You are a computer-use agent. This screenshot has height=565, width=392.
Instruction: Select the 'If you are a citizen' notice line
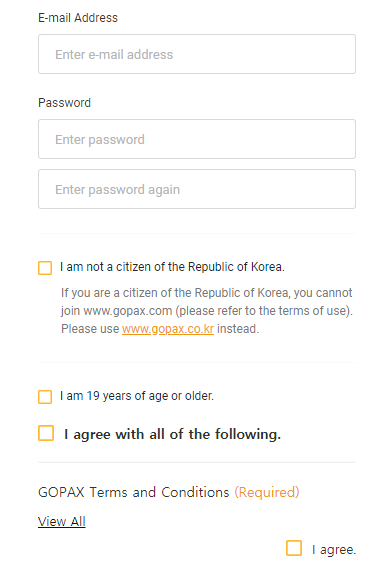(x=206, y=293)
